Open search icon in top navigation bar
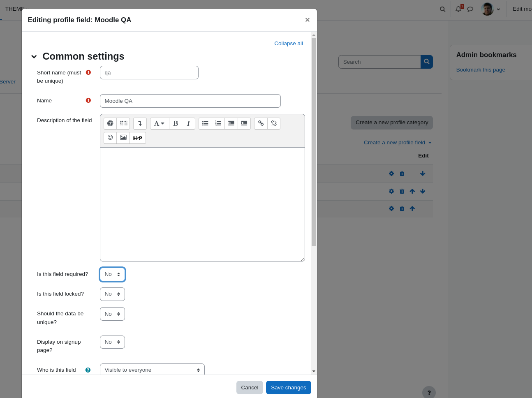The width and height of the screenshot is (532, 398). tap(443, 9)
